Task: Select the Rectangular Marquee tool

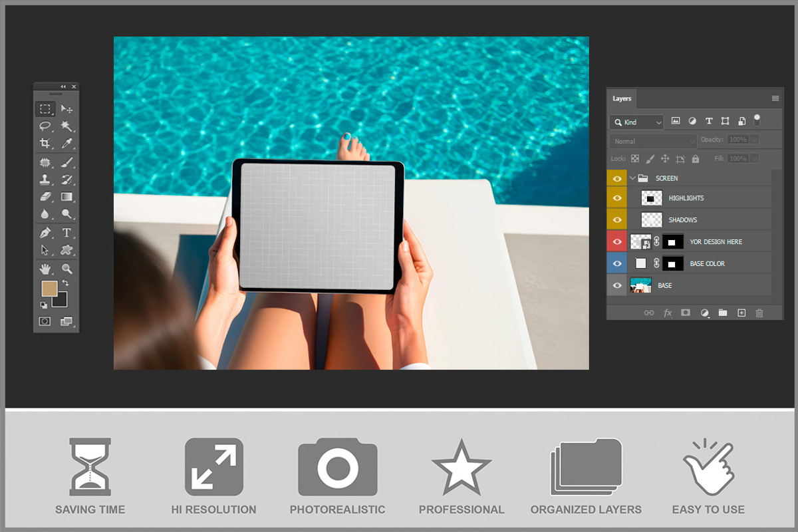Action: (45, 109)
